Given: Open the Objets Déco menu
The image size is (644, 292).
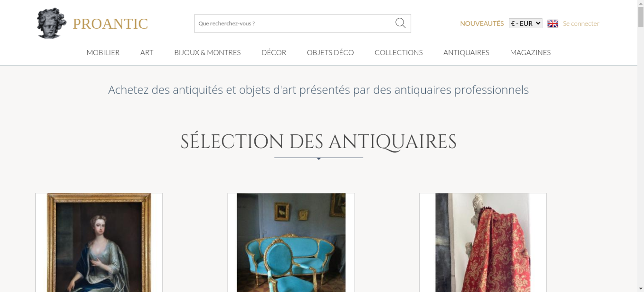Looking at the screenshot, I should coord(330,52).
